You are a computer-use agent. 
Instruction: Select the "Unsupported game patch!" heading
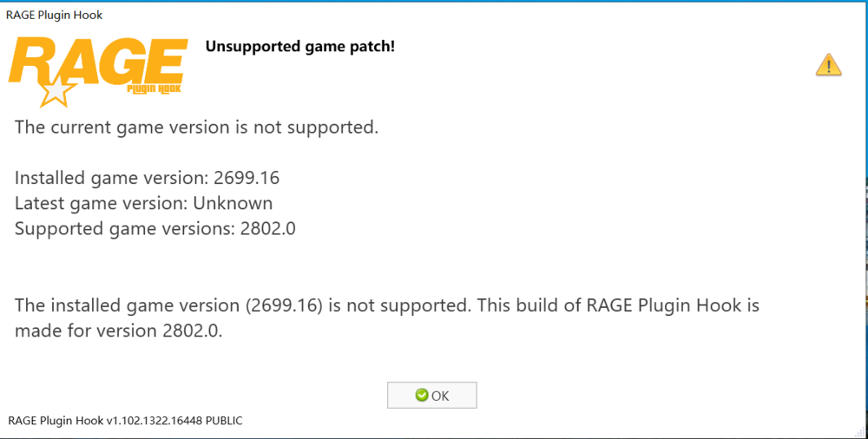coord(299,46)
